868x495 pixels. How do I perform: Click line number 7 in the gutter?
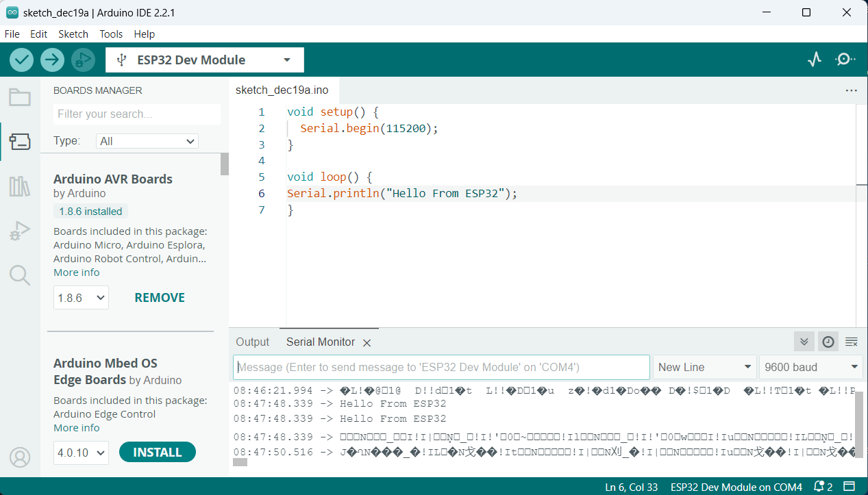[262, 210]
